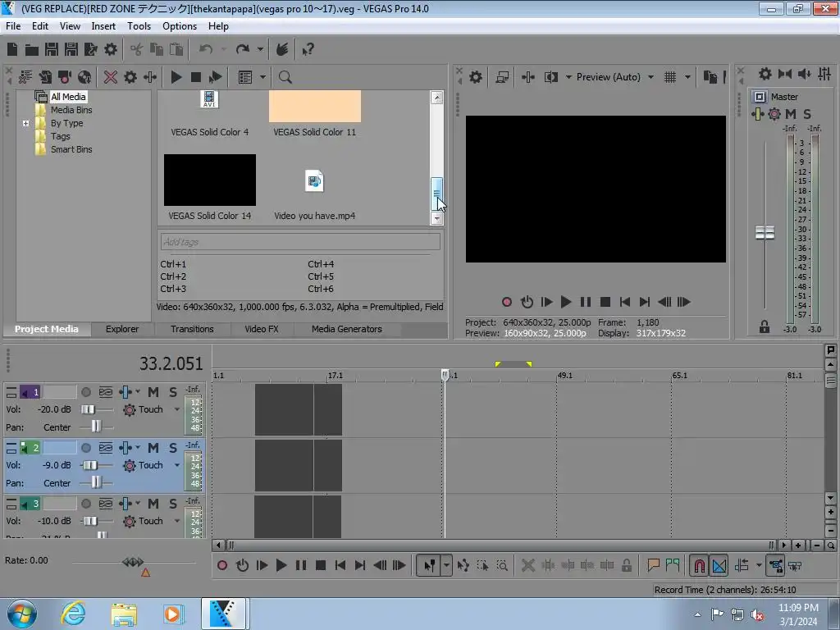Select Smart Bins in the media tree

pyautogui.click(x=71, y=149)
